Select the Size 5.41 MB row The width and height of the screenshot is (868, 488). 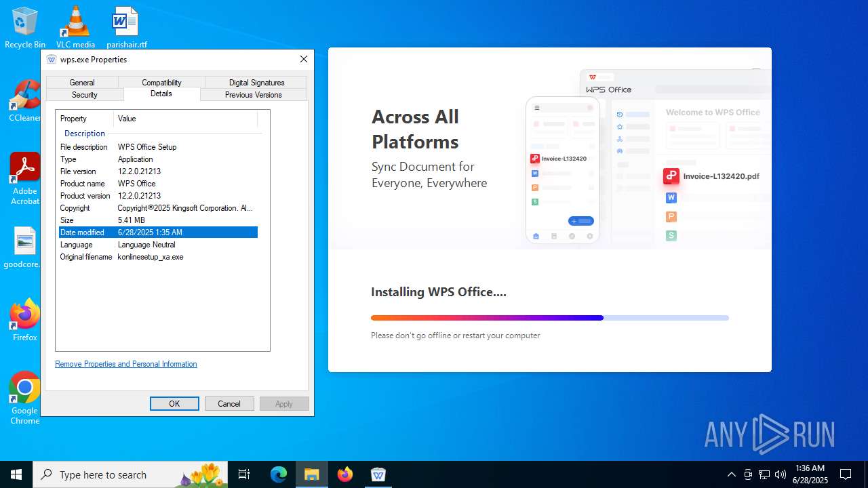[x=158, y=220]
